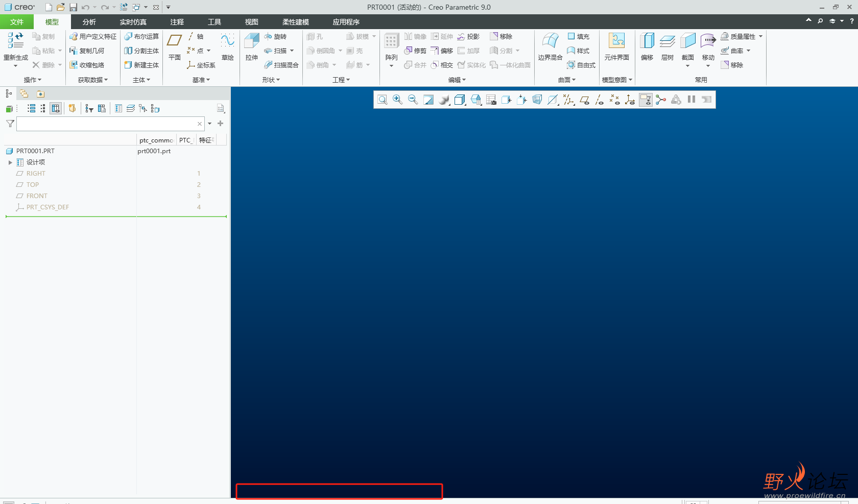Click Save icon in quick access toolbar
858x504 pixels.
(74, 7)
